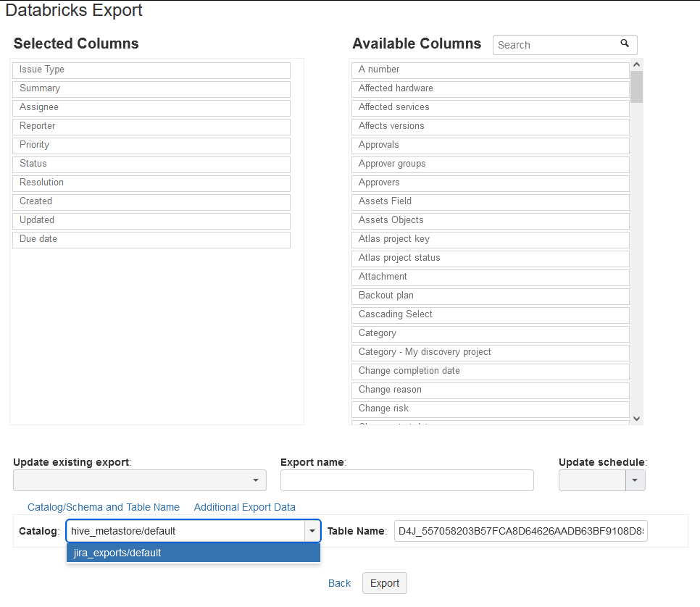Select Updated in Selected Columns

tap(151, 221)
